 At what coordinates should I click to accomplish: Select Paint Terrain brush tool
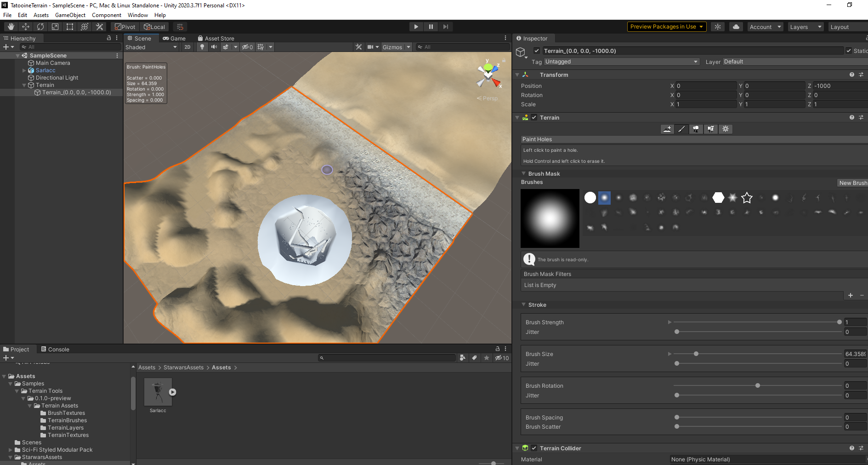682,129
